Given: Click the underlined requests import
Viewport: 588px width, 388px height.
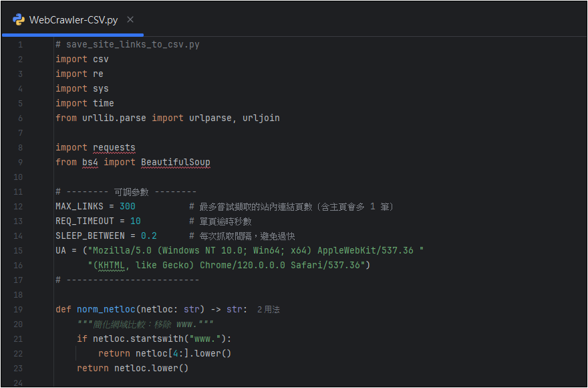Looking at the screenshot, I should point(114,147).
